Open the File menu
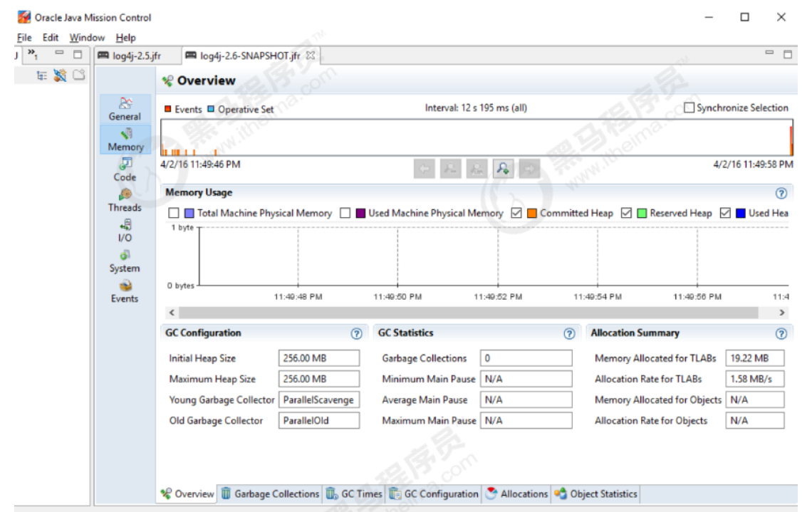Viewport: 812px width, 512px height. coord(24,38)
